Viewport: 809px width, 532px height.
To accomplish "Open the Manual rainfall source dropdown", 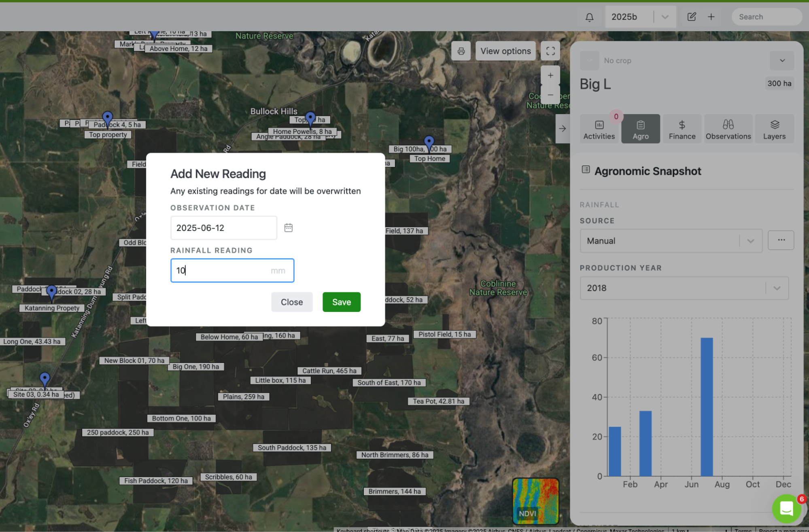I will tap(671, 241).
